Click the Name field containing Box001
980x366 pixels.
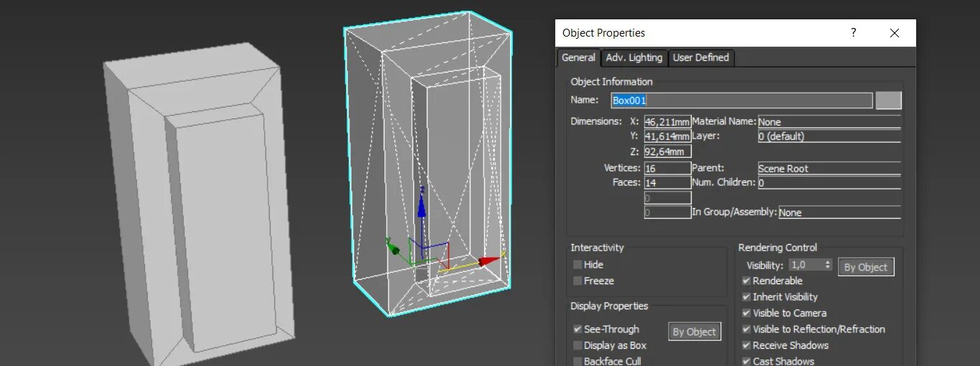click(742, 100)
